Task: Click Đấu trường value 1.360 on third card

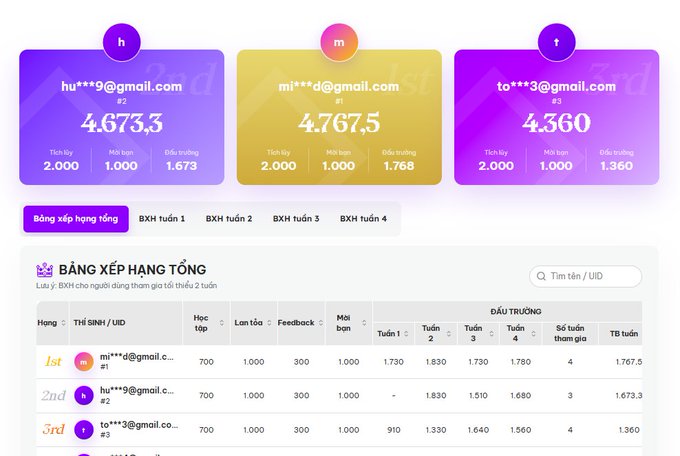Action: point(616,166)
